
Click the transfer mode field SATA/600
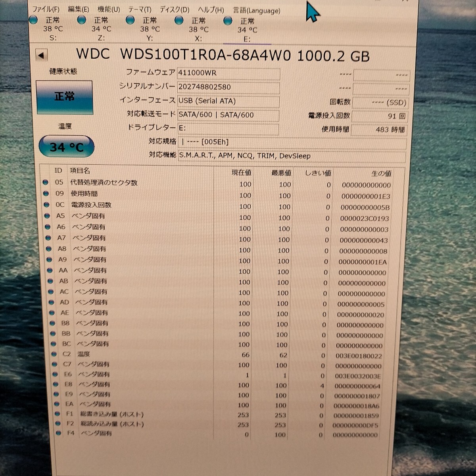click(x=228, y=115)
